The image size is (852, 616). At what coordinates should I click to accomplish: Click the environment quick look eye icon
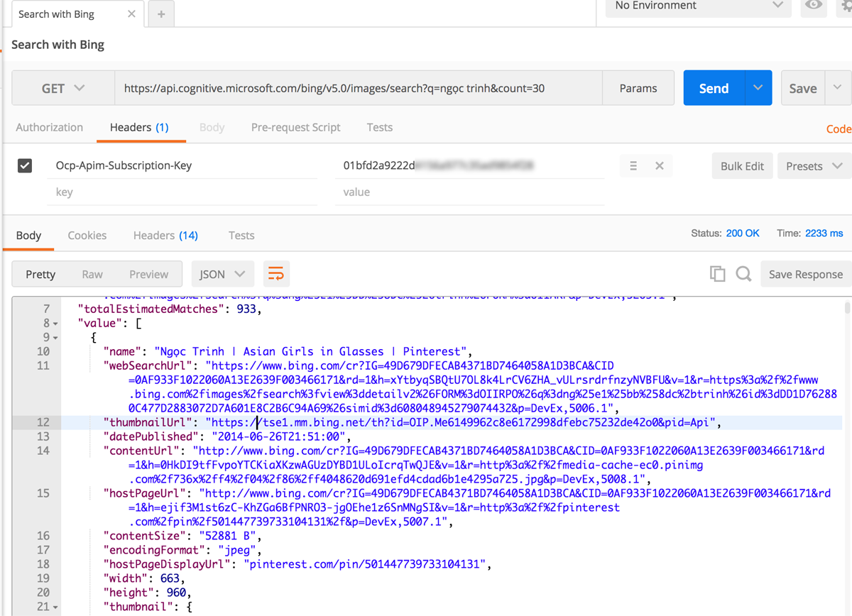coord(814,6)
